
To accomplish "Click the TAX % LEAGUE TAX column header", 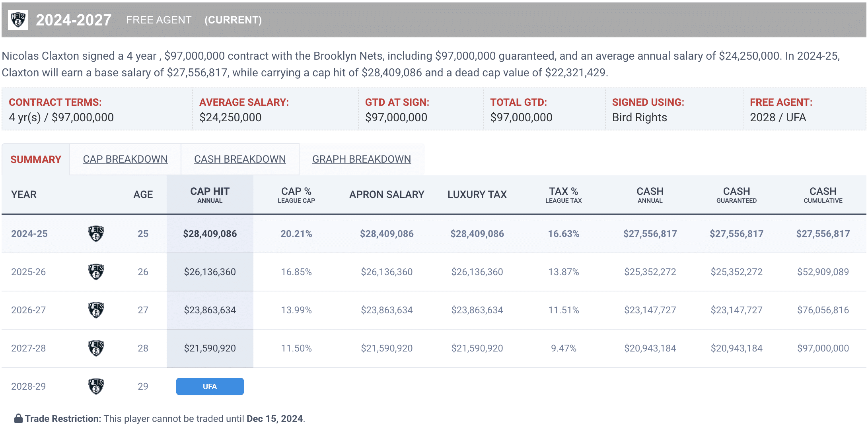I will click(564, 195).
